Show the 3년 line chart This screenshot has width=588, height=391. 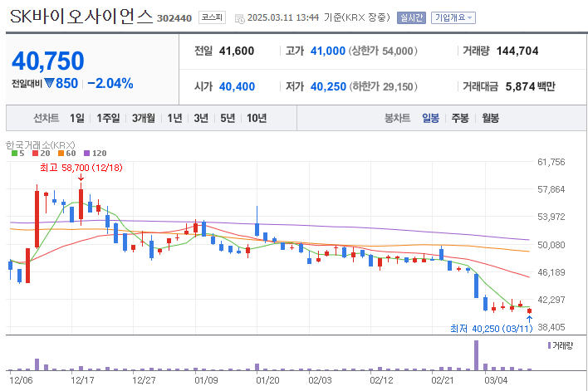tap(201, 118)
